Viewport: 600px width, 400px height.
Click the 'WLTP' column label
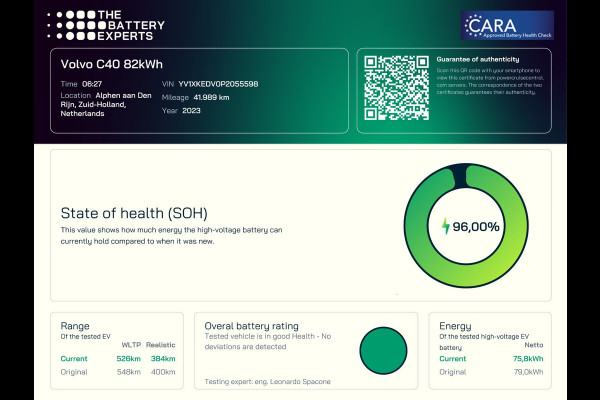coord(131,345)
